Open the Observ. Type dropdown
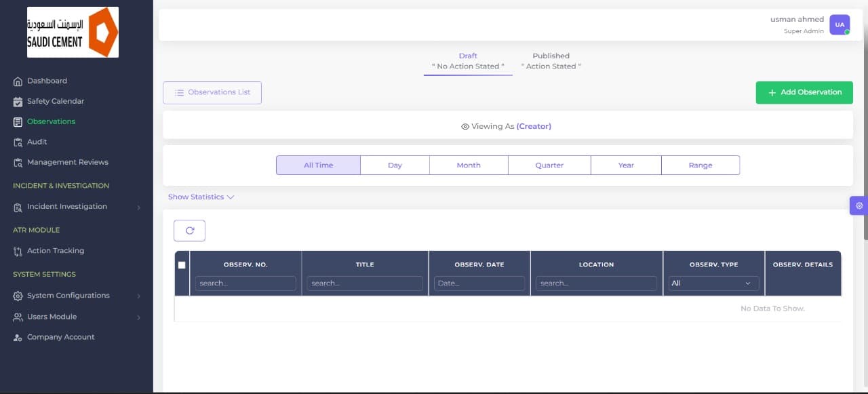Viewport: 868px width, 394px height. point(713,283)
